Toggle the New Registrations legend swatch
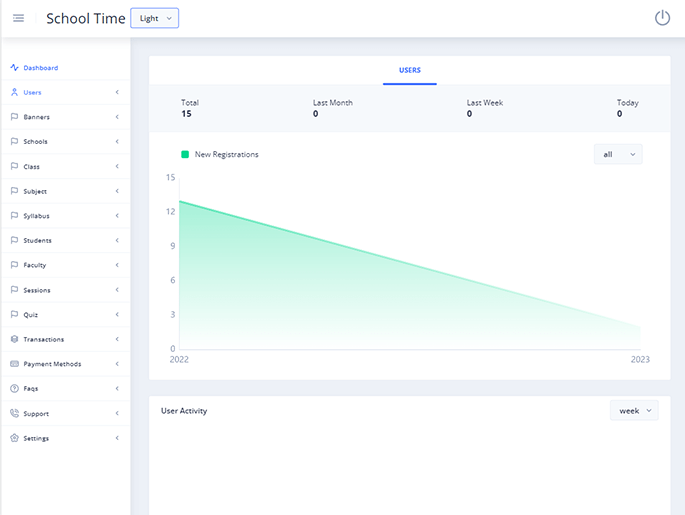 click(x=185, y=154)
